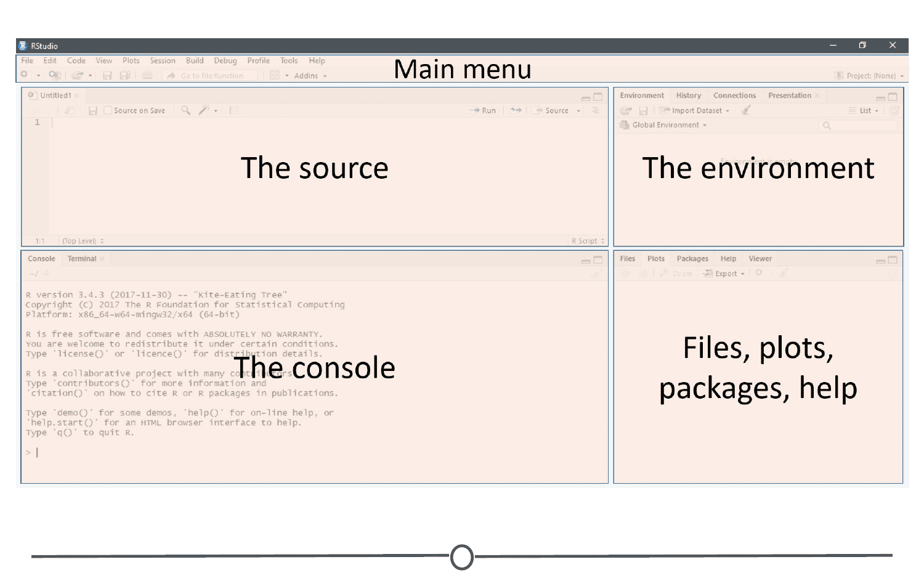Open the Help menu in the menu bar
The image size is (924, 578).
[317, 60]
